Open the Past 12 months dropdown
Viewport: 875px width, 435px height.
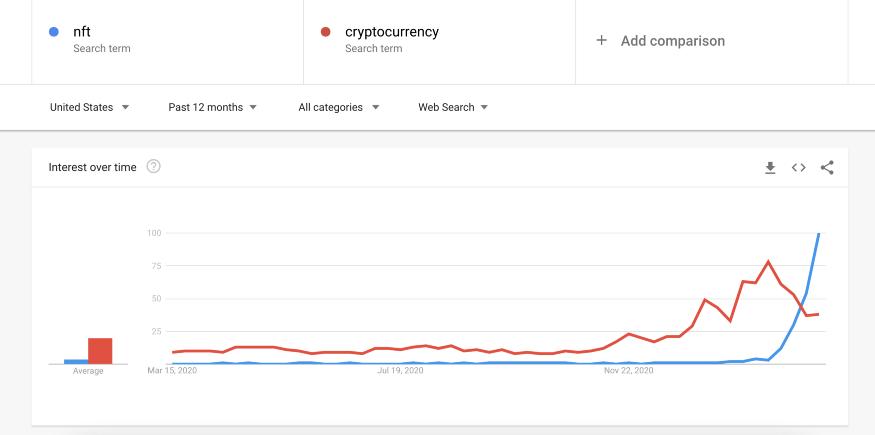212,108
